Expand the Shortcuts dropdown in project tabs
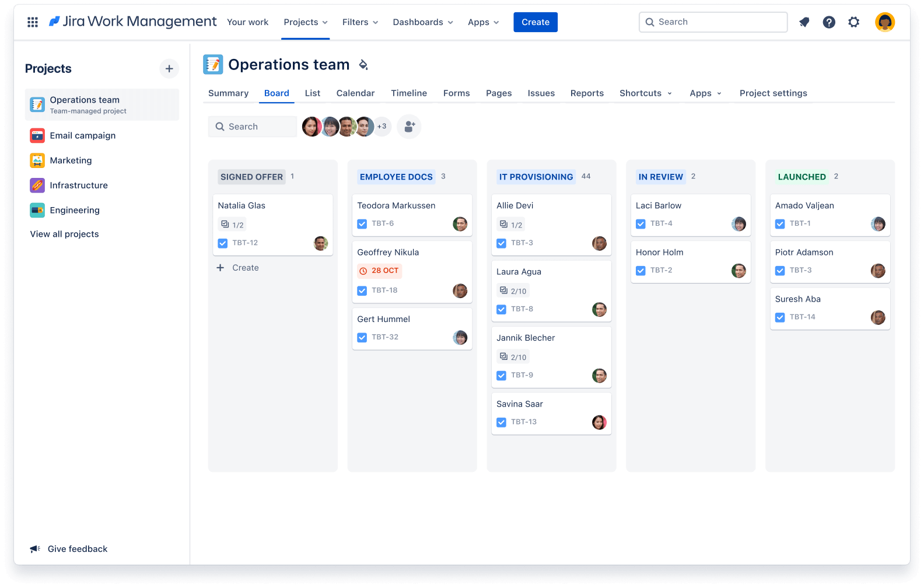Screen dimensions: 924x588 pos(645,93)
